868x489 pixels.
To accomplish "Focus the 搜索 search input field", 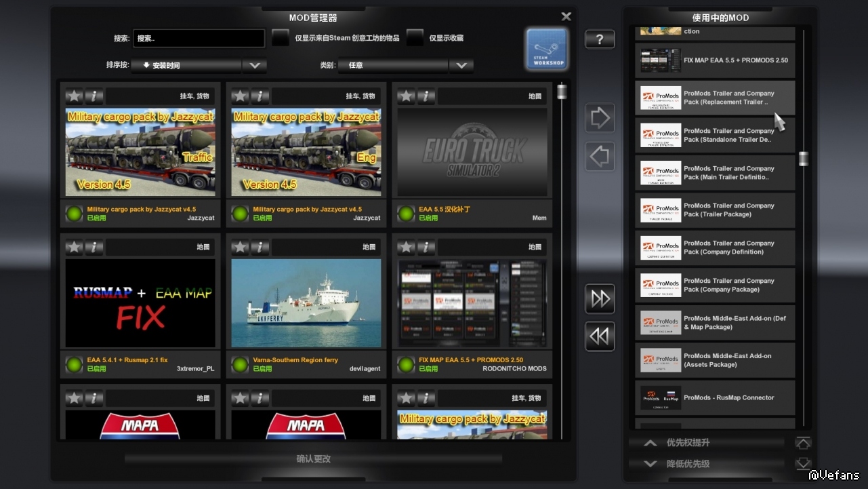I will (x=199, y=38).
